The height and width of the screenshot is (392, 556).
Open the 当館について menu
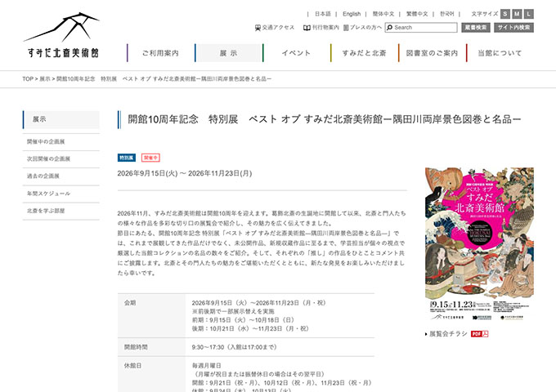pyautogui.click(x=500, y=53)
